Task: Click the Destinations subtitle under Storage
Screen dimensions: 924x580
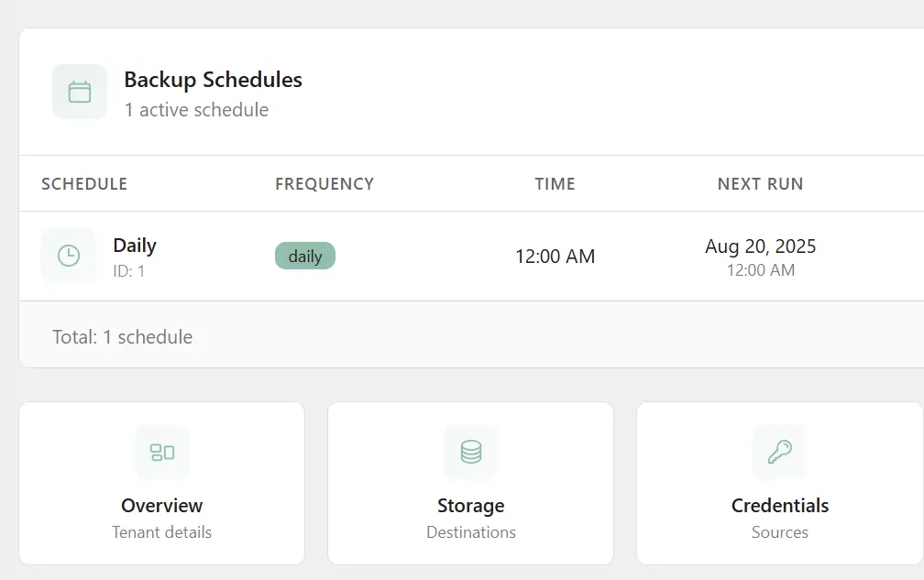Action: click(x=471, y=532)
